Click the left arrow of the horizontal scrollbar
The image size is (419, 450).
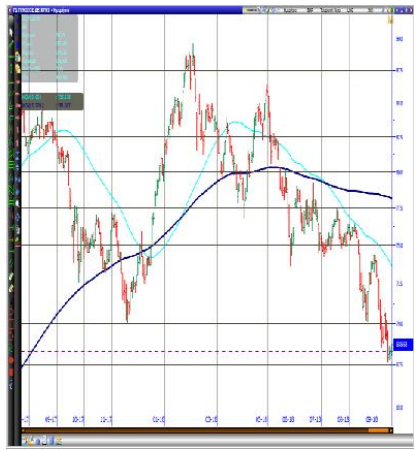[x=23, y=430]
